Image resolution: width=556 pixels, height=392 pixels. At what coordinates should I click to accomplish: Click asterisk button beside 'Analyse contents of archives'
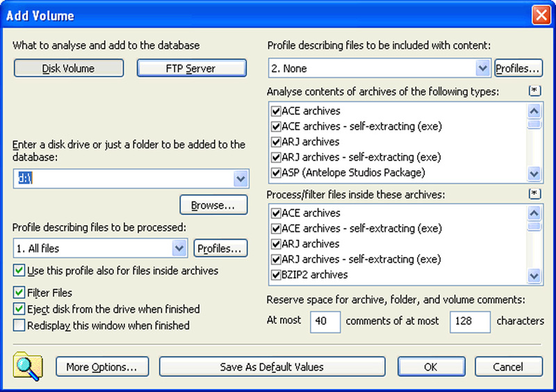[x=534, y=91]
